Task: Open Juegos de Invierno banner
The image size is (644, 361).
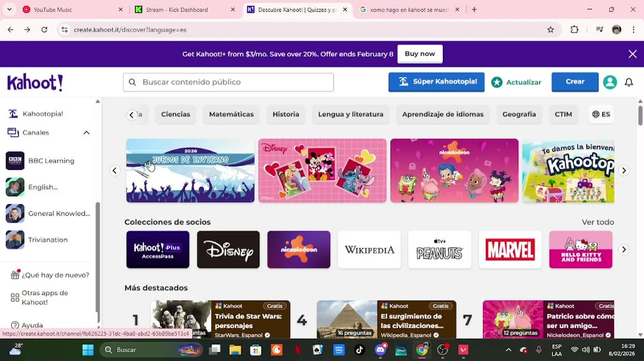Action: tap(190, 170)
